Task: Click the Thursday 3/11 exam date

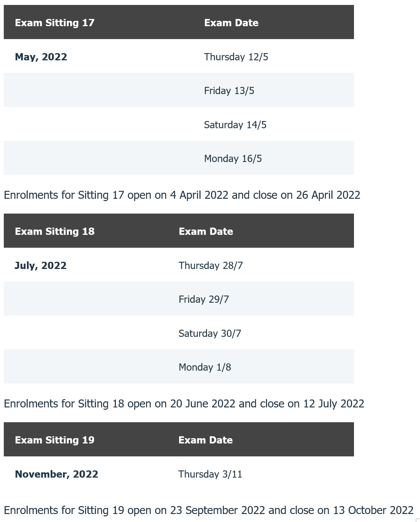Action: pyautogui.click(x=210, y=474)
